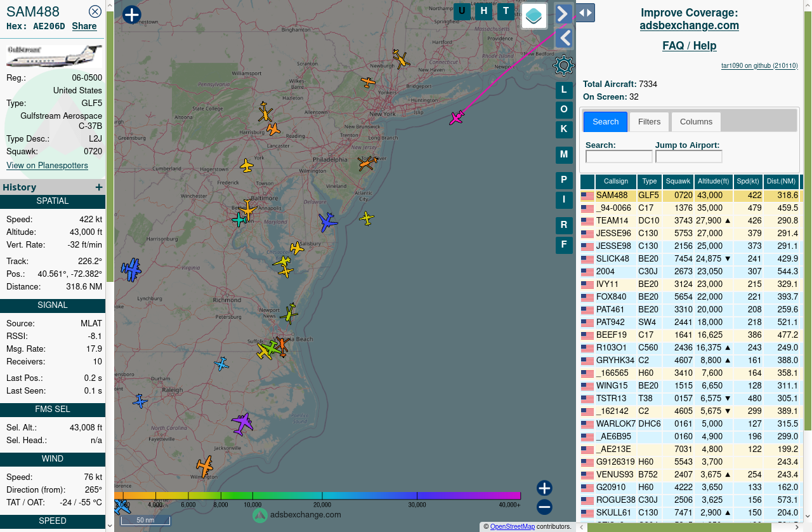Toggle the I map button

tap(564, 200)
